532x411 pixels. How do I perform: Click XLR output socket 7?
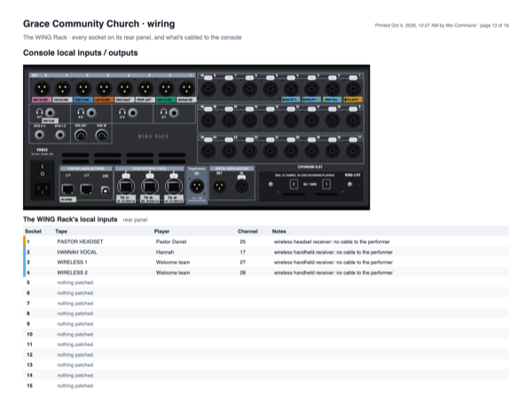point(63,89)
